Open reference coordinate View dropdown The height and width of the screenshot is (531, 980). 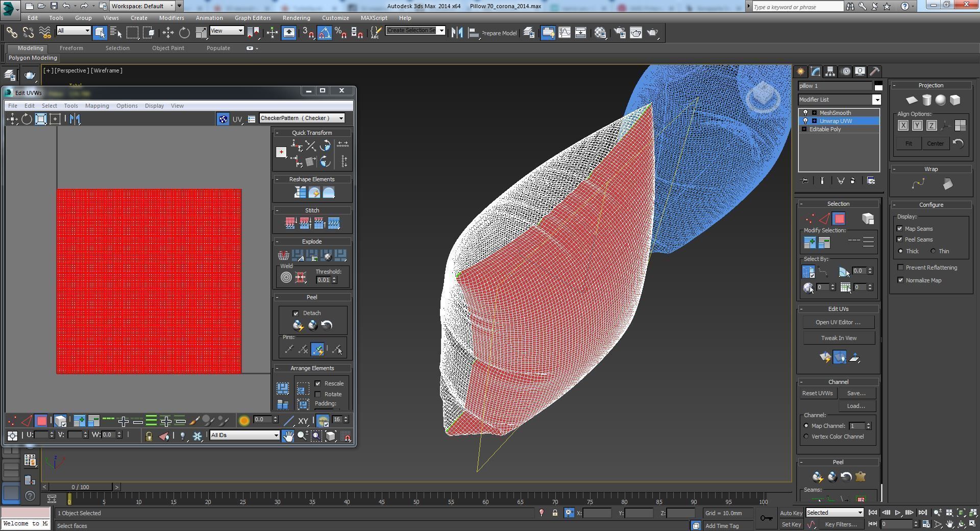point(227,31)
